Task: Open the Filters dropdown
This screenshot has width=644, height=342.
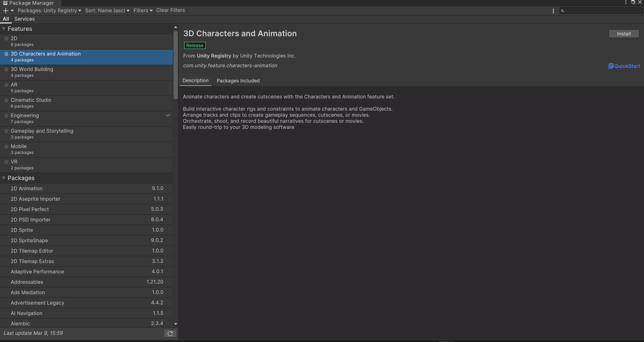Action: (143, 10)
